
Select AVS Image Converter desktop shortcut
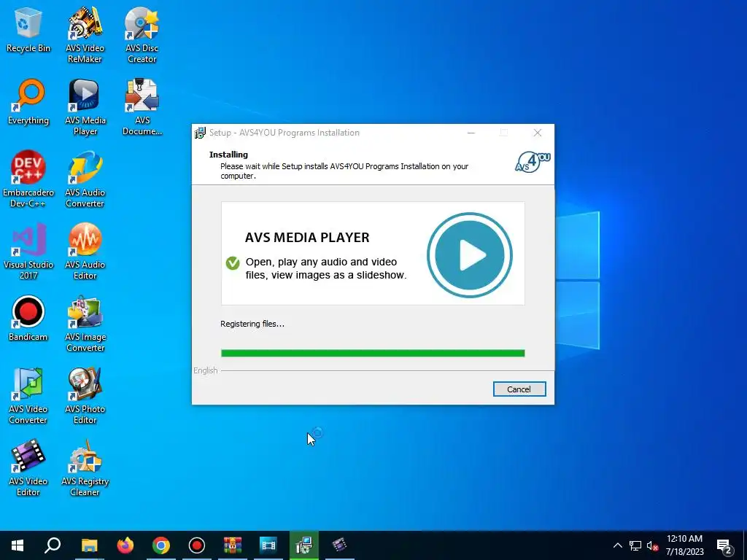85,324
